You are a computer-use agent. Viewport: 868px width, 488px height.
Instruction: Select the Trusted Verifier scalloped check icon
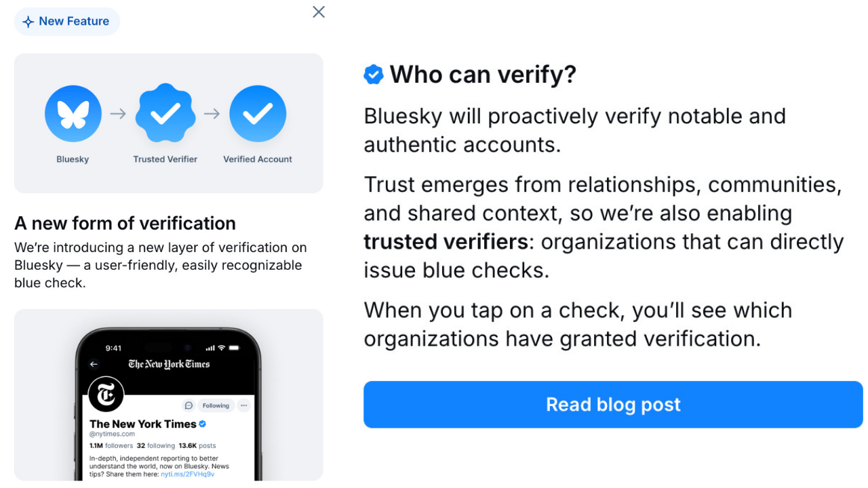[165, 113]
